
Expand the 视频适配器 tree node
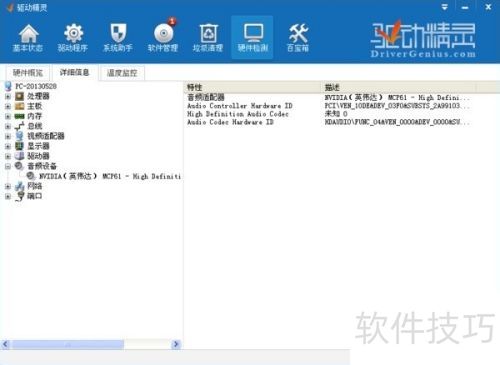coord(8,136)
